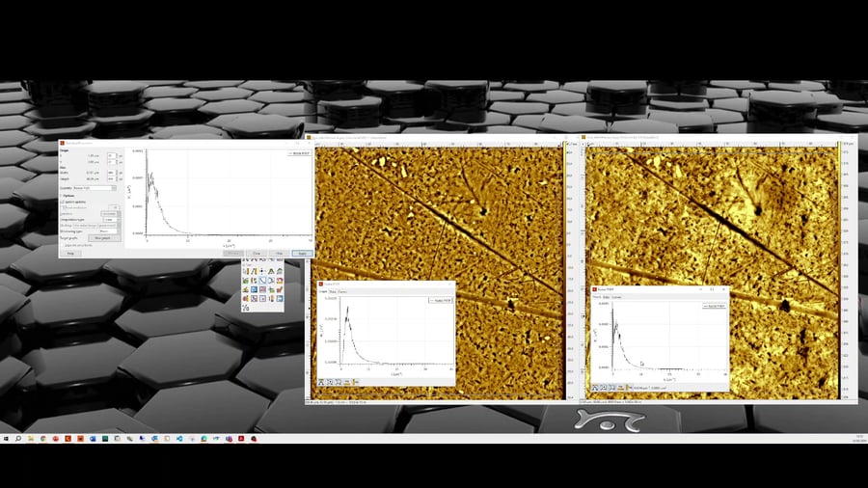Click measure distances icon in right graph window

pyautogui.click(x=594, y=388)
